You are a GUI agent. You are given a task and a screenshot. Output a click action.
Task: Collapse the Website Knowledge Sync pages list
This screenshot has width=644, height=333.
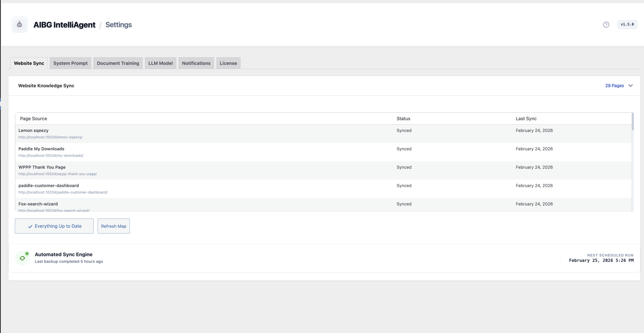point(631,86)
